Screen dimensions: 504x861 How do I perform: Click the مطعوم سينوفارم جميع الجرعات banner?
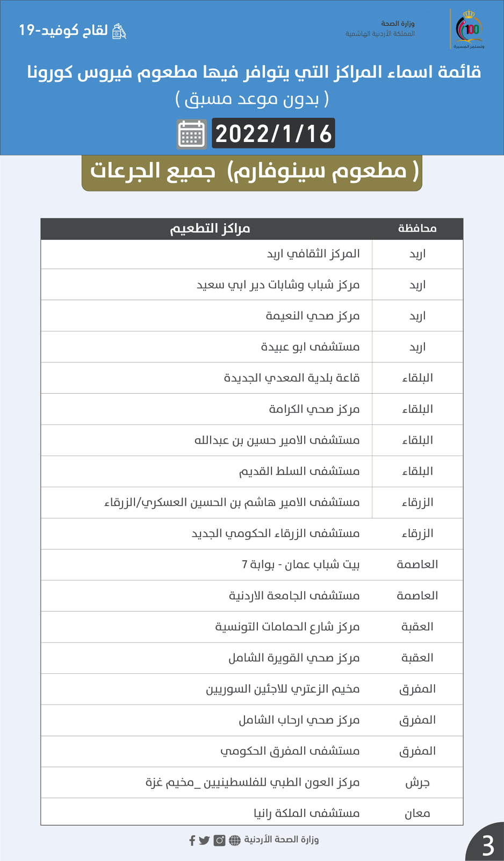click(252, 172)
